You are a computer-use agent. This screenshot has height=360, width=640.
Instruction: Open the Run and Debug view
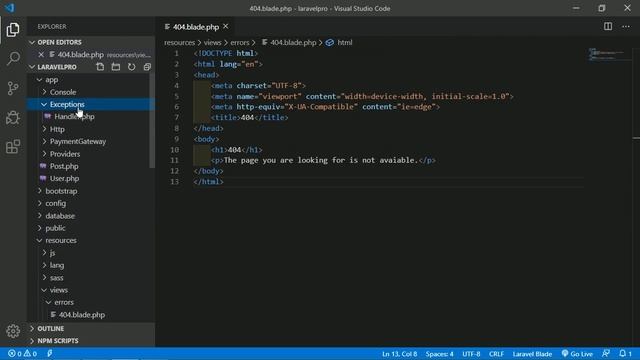click(x=13, y=118)
